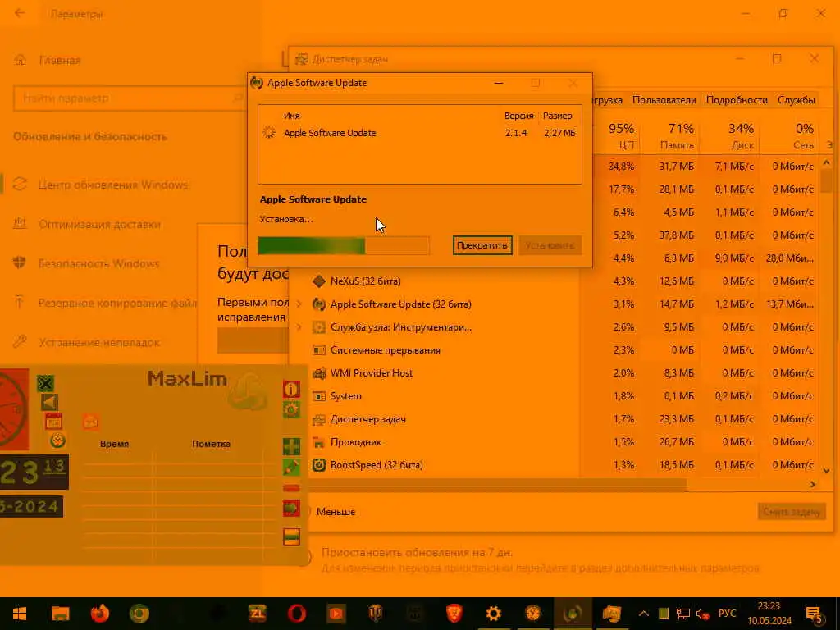Click Системные прерывания process icon
The height and width of the screenshot is (630, 840).
pyautogui.click(x=319, y=350)
